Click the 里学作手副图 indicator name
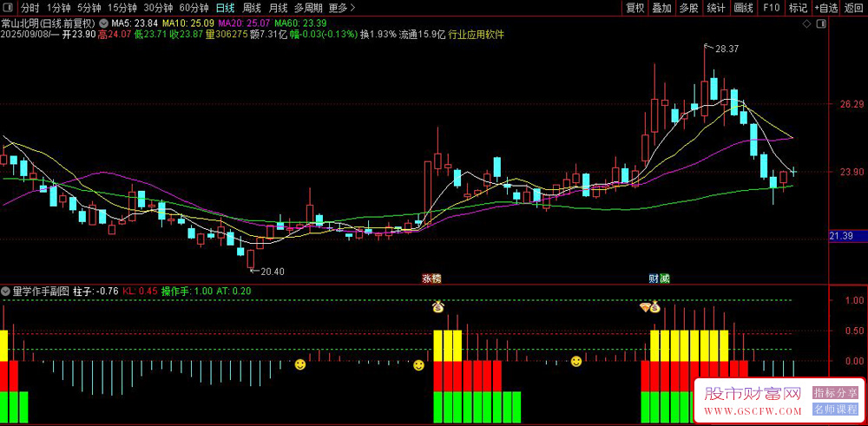This screenshot has height=426, width=868. [41, 291]
